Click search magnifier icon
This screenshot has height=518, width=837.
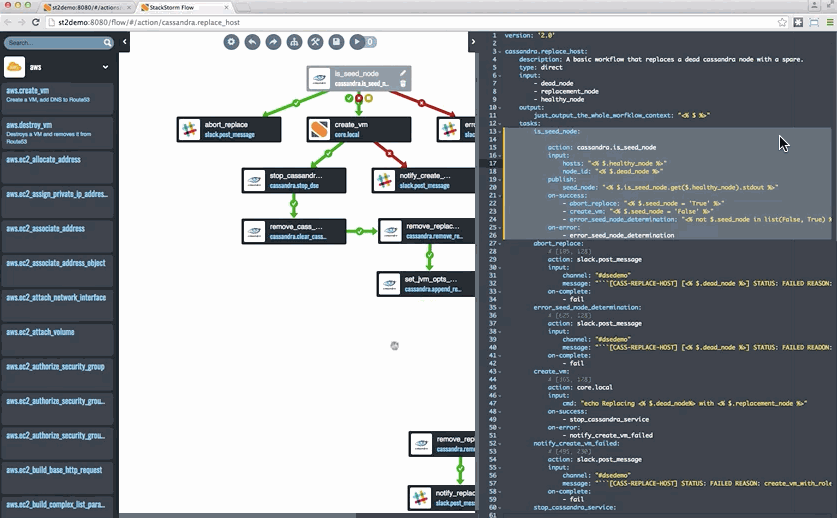(x=107, y=43)
